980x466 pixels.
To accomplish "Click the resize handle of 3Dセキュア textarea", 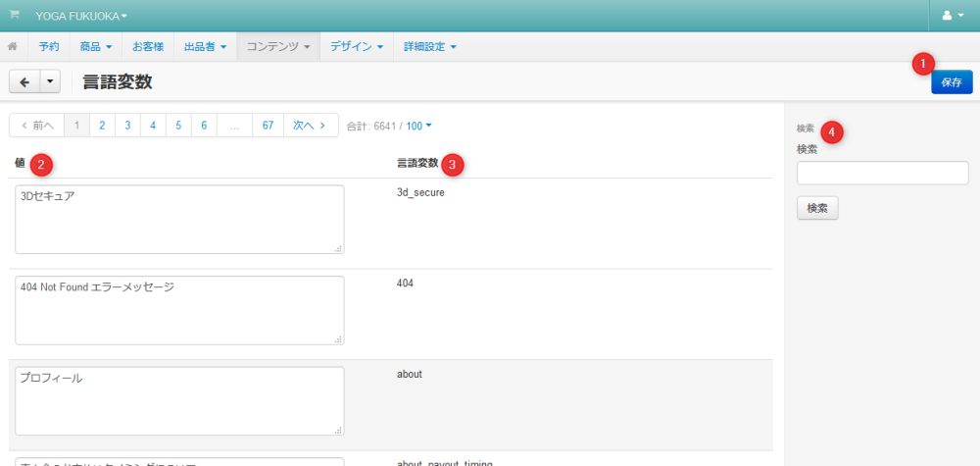I will tap(338, 248).
